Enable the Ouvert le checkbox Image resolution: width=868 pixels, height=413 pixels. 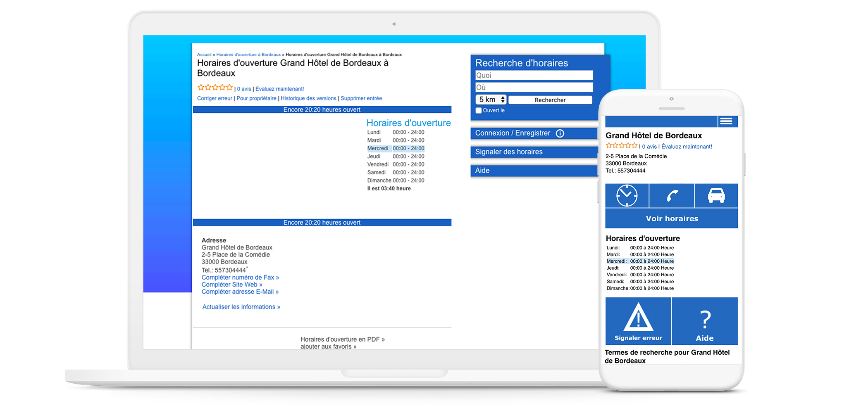coord(479,111)
